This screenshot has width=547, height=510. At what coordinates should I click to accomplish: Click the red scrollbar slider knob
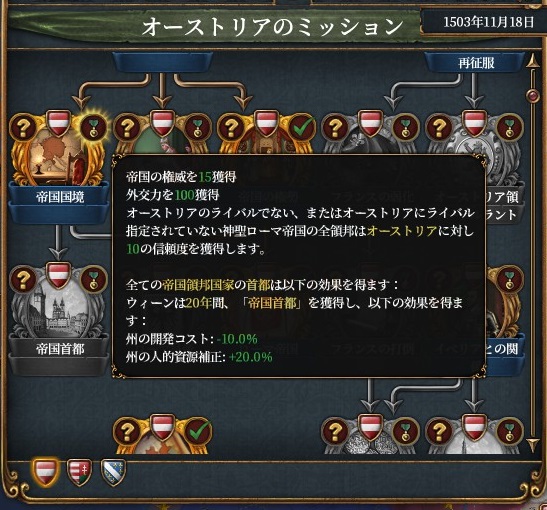pos(532,96)
